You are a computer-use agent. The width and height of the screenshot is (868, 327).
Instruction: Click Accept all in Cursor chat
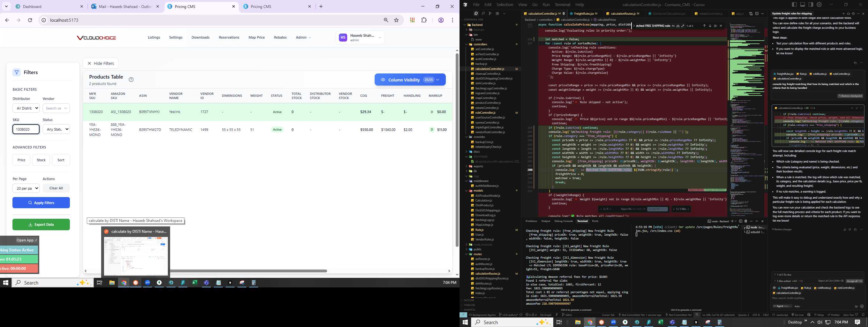click(854, 281)
